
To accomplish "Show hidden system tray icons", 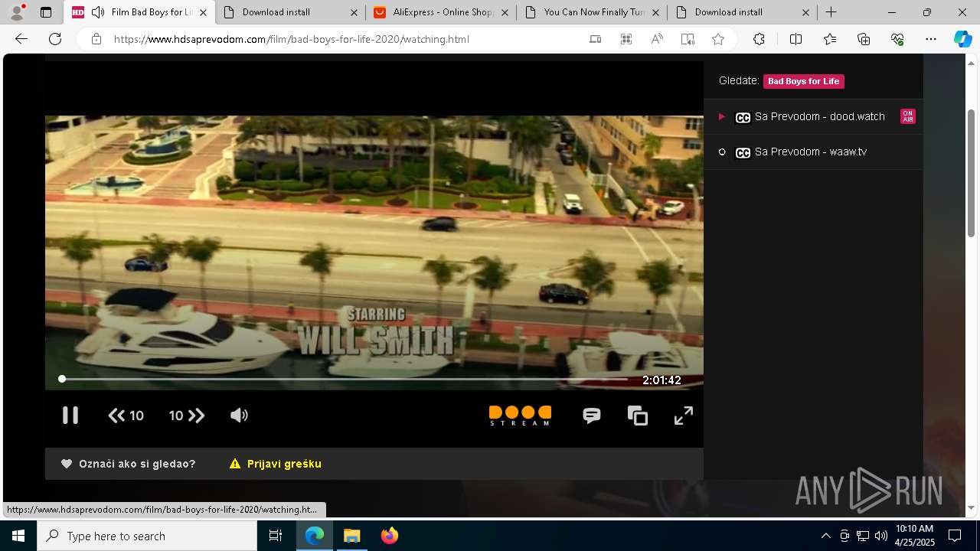I will click(825, 536).
